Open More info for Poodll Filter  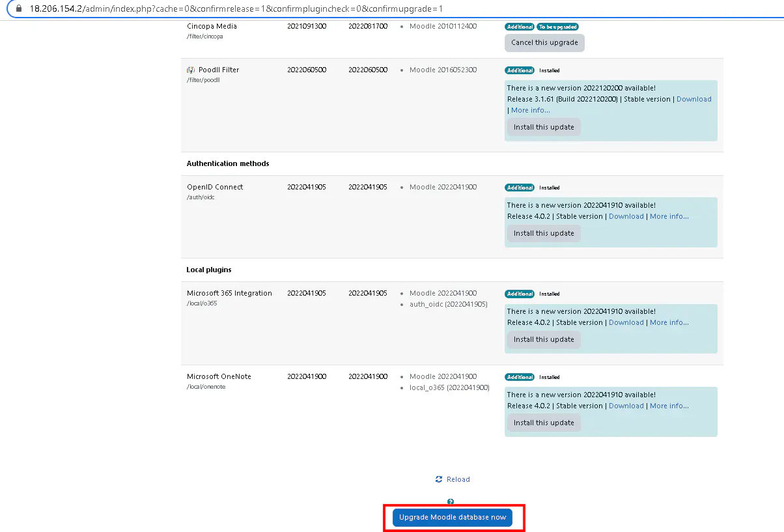[x=530, y=110]
